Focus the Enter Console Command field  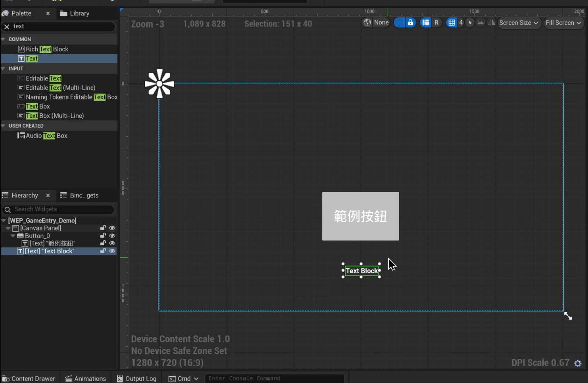(x=275, y=378)
